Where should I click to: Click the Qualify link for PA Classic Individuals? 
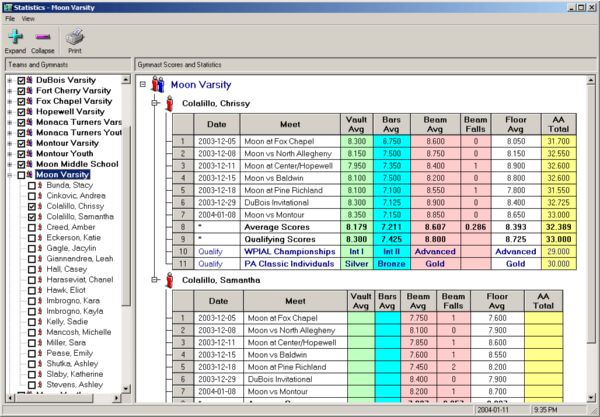tap(210, 264)
